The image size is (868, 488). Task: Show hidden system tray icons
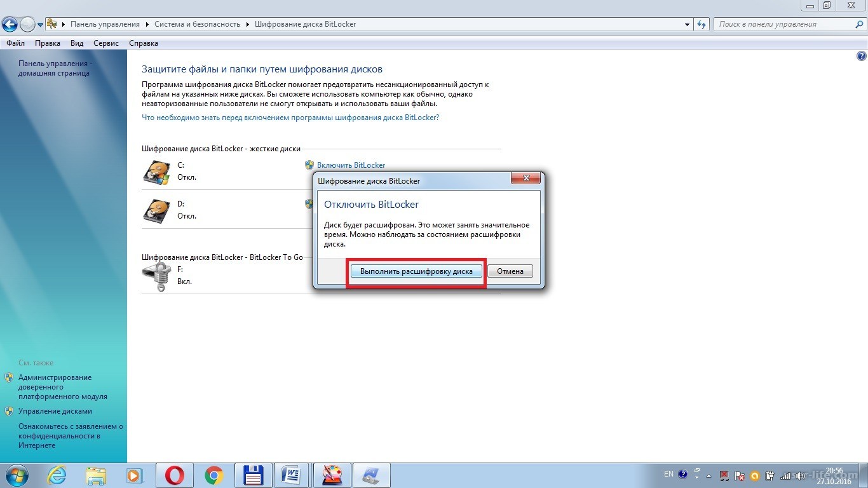pos(709,475)
